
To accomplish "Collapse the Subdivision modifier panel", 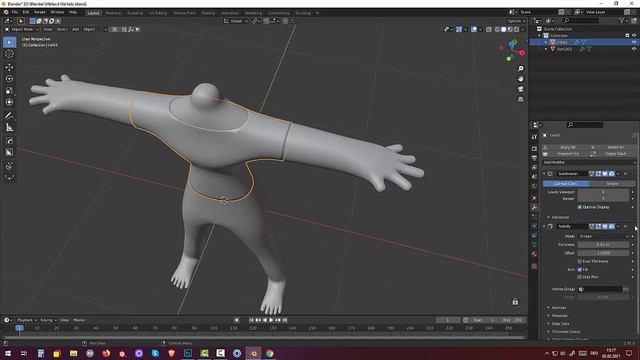I will click(x=544, y=174).
